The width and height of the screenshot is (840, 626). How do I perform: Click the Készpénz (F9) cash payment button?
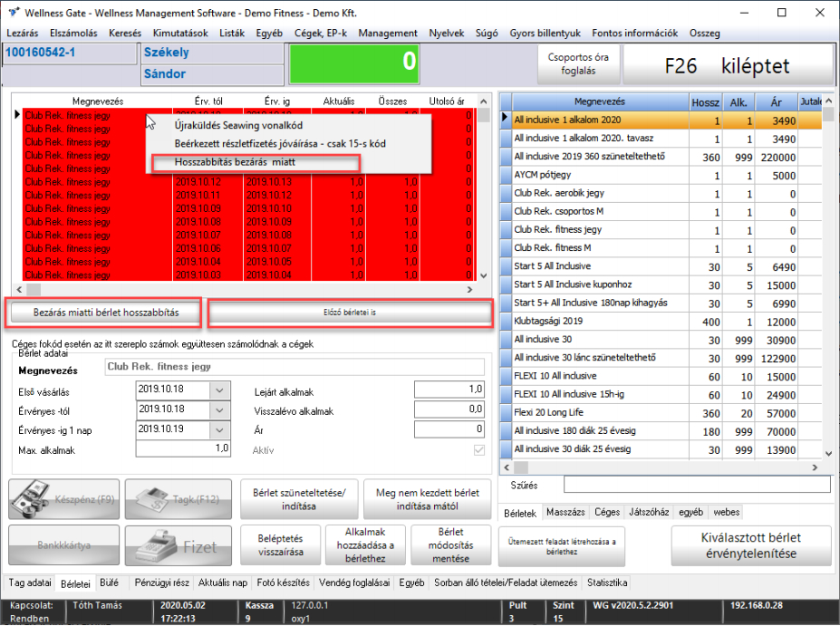63,499
